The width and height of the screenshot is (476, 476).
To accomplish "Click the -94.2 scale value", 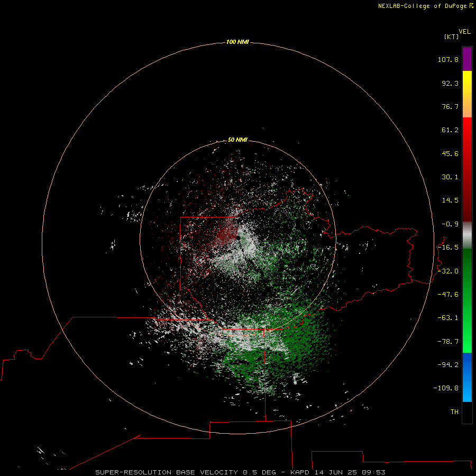I will point(448,365).
